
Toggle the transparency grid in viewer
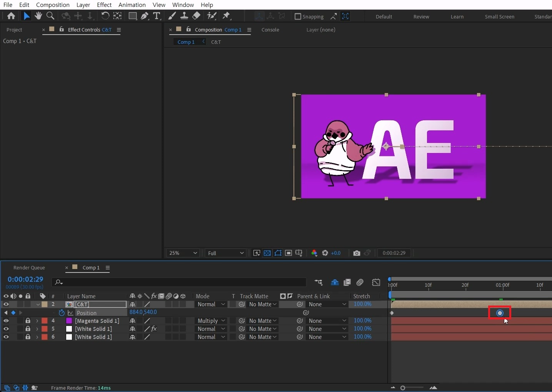pyautogui.click(x=267, y=253)
